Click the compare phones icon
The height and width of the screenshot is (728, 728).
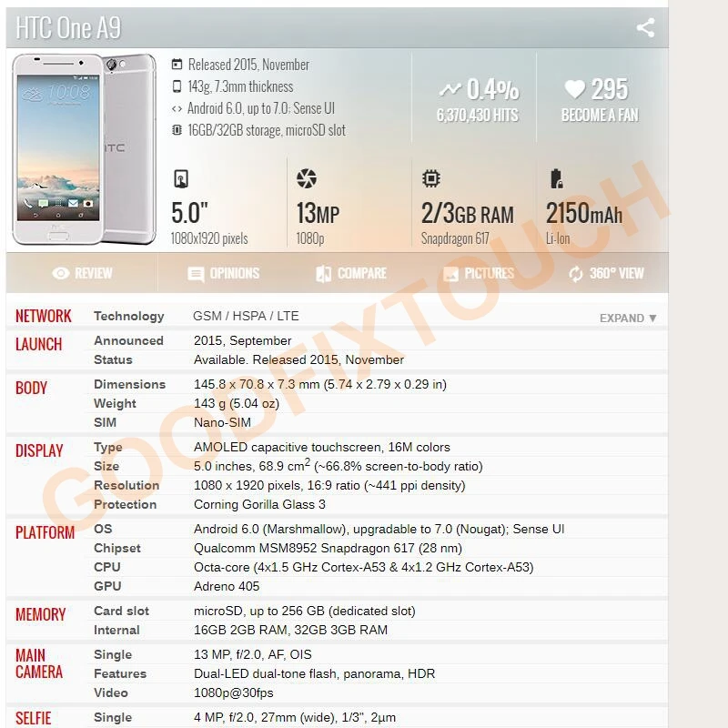point(324,274)
